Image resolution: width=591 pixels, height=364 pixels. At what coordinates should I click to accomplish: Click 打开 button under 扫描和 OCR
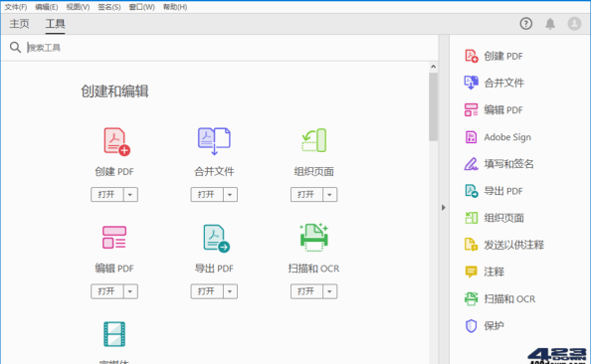[x=306, y=291]
